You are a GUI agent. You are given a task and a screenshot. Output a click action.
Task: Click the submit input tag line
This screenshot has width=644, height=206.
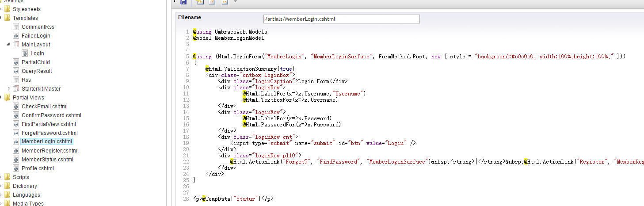(323, 143)
